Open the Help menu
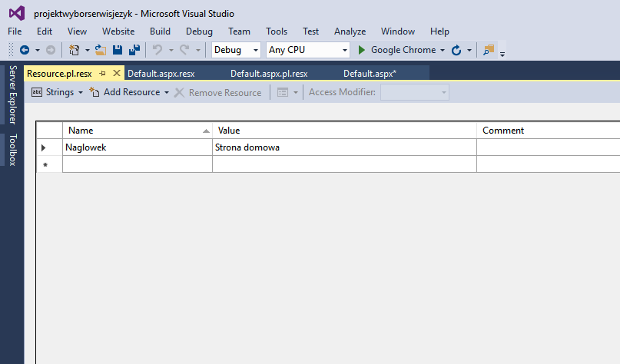 point(439,31)
